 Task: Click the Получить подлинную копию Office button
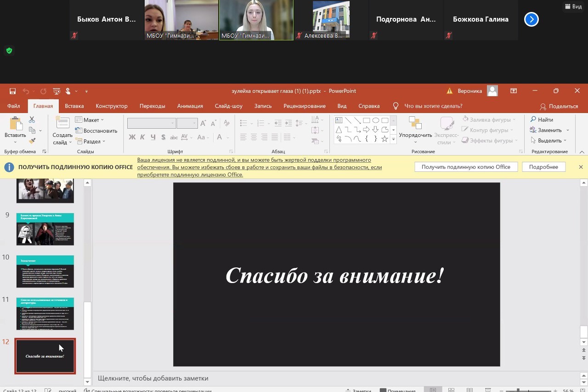(466, 166)
